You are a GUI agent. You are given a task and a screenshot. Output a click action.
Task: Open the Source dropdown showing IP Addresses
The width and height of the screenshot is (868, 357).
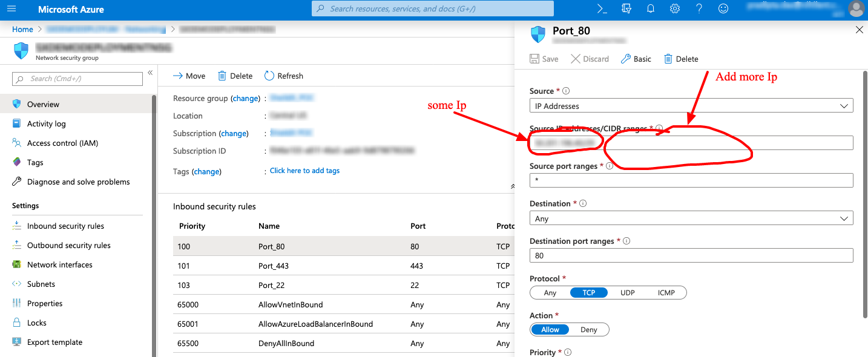tap(691, 106)
